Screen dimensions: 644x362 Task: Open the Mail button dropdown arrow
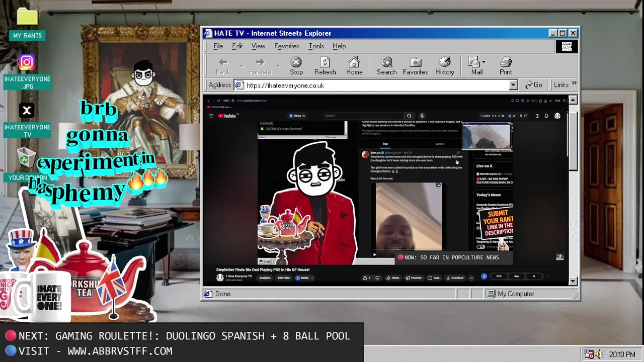coord(484,62)
